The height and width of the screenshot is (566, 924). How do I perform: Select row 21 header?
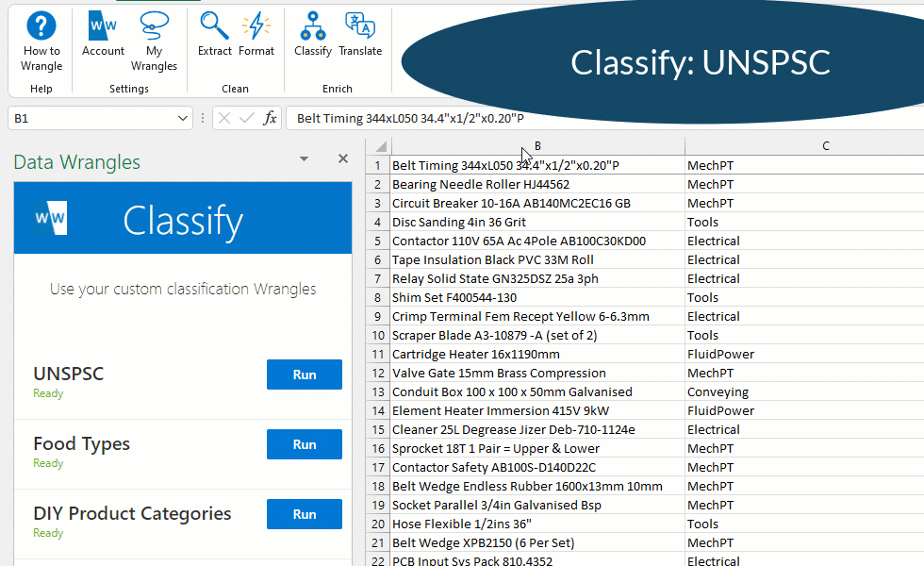pos(378,543)
